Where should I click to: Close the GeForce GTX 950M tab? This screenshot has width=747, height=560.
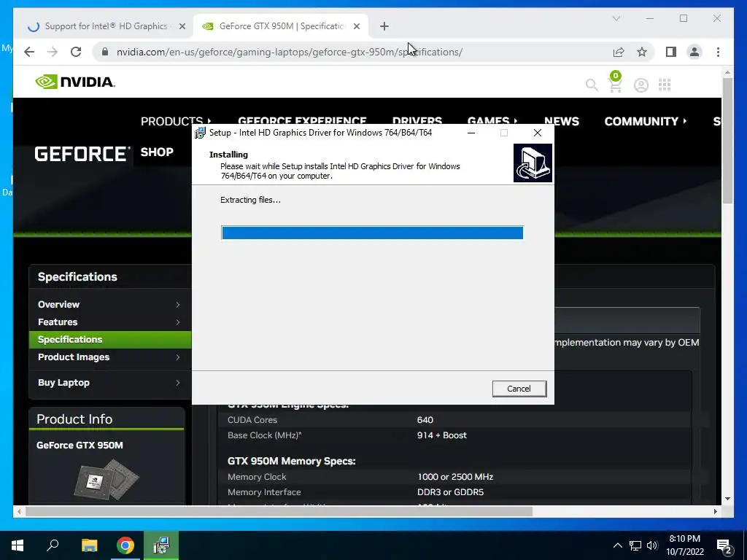click(x=356, y=26)
